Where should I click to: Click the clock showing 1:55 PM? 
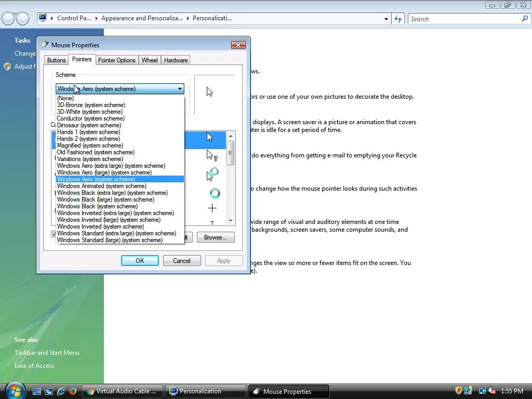coord(512,391)
